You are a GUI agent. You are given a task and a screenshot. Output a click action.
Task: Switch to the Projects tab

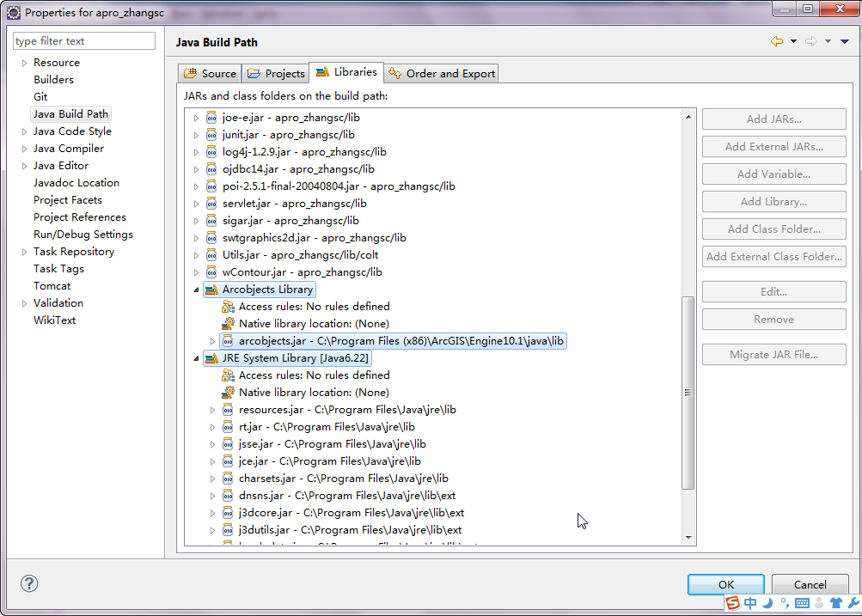tap(275, 74)
